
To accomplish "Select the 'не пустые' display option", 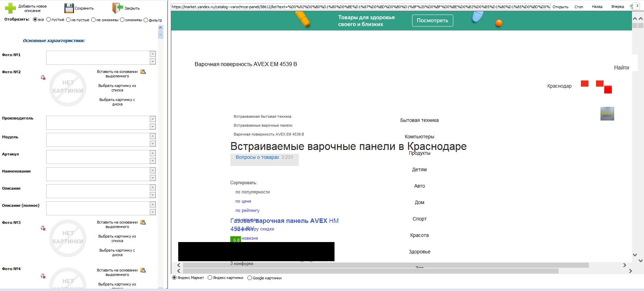I will (x=68, y=20).
